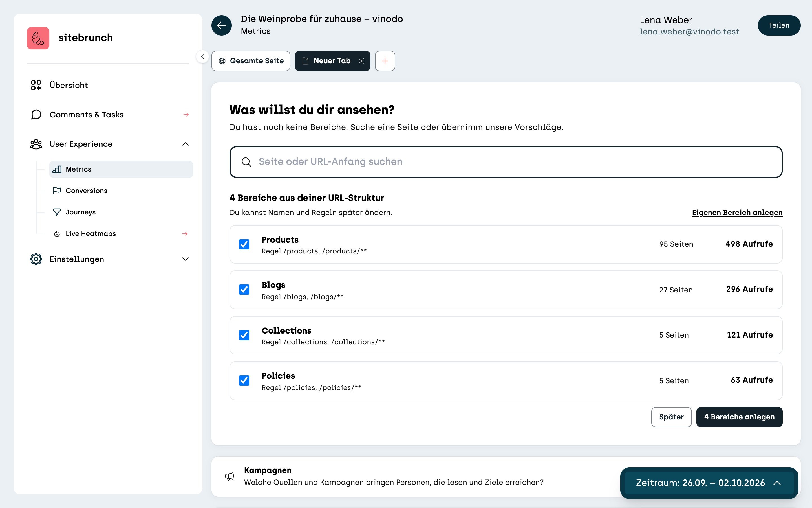Click the Journeys funnel icon
This screenshot has width=812, height=508.
point(57,212)
